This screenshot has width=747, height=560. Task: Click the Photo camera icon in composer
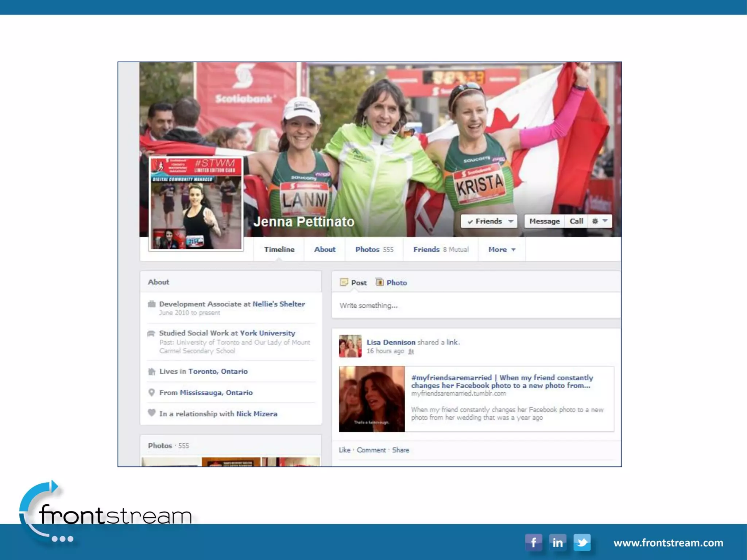pos(380,282)
